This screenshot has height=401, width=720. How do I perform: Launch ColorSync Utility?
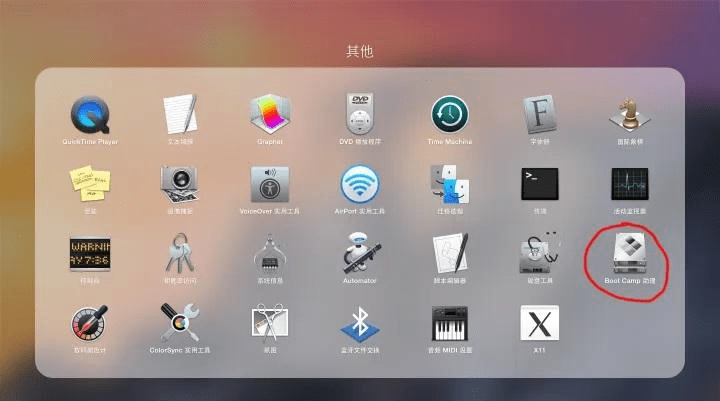coord(180,322)
